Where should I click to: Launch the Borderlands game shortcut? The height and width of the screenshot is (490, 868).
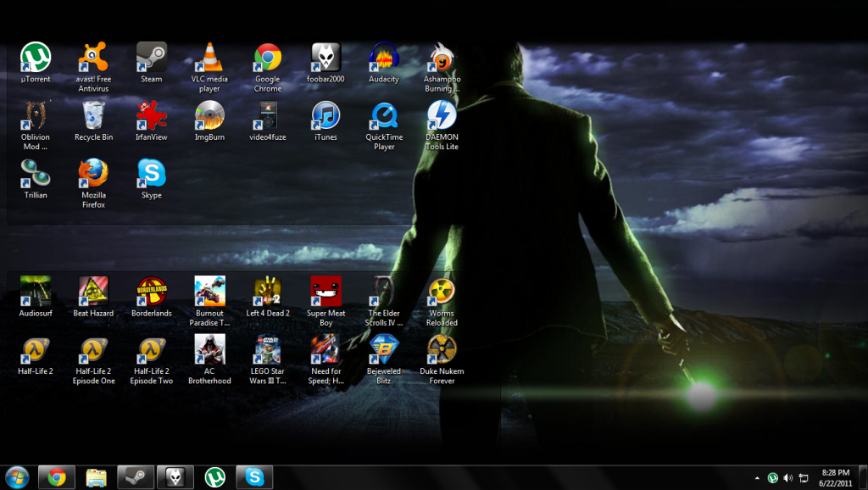point(152,292)
